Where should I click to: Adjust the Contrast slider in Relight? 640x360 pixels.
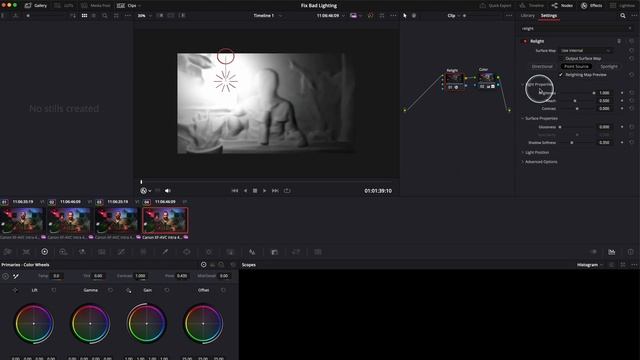(576, 109)
